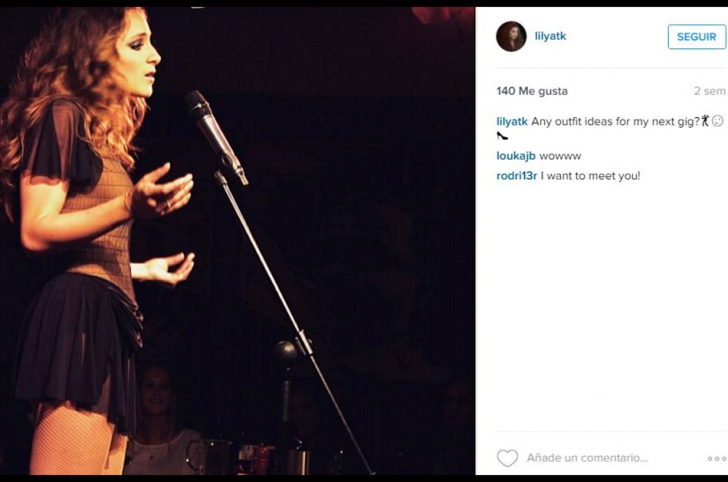This screenshot has height=482, width=728.
Task: Click the heart icon to like the post
Action: [507, 458]
